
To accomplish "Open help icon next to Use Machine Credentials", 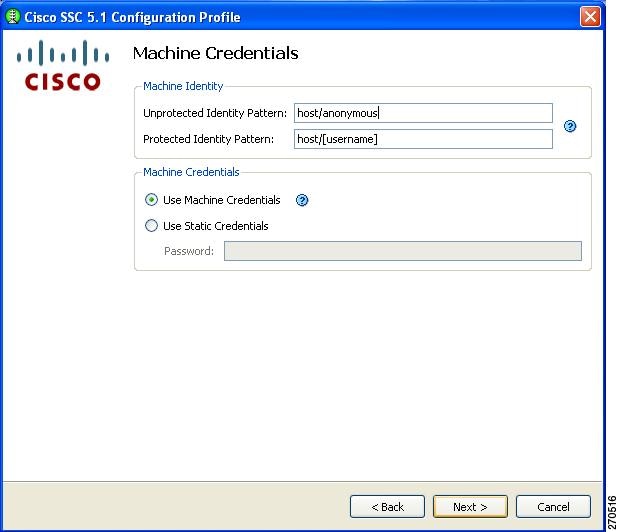I will (302, 200).
